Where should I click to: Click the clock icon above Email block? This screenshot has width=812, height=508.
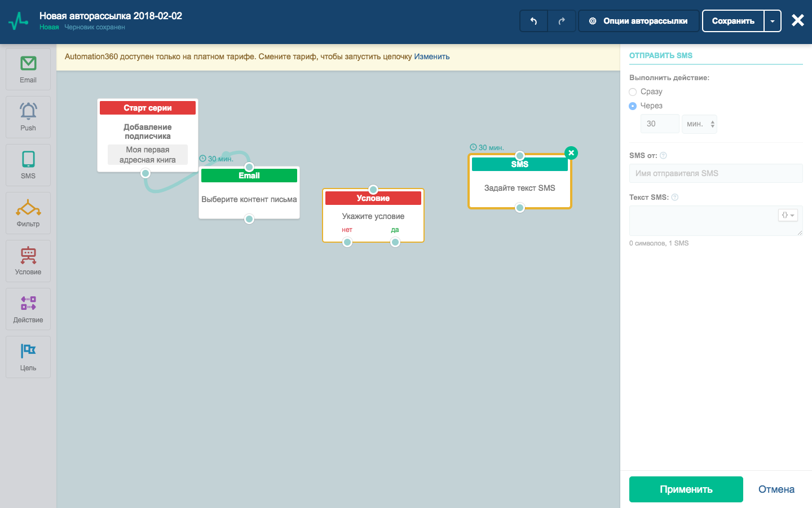[203, 159]
